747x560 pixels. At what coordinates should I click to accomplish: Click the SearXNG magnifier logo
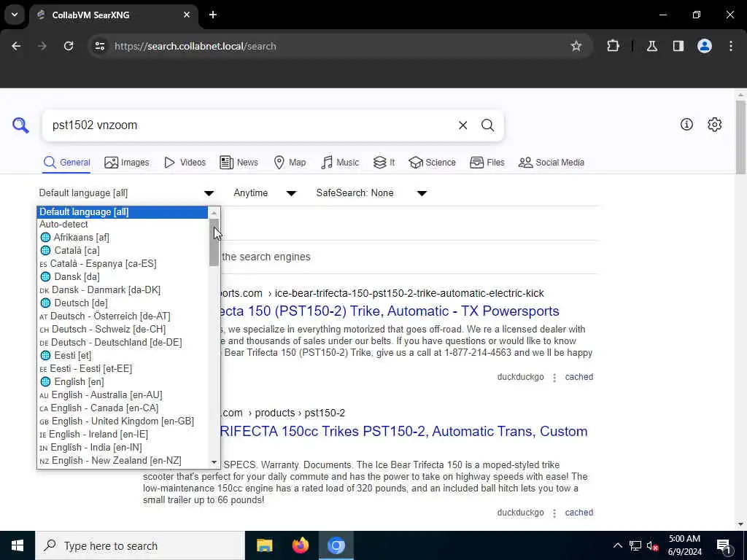[20, 125]
